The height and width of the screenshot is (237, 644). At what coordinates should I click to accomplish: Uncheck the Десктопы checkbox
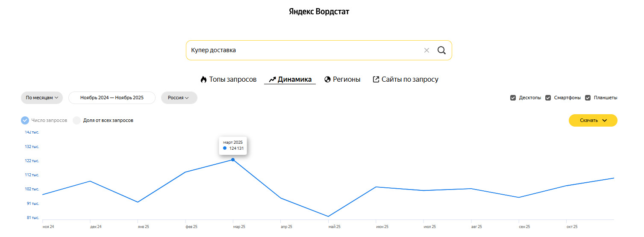[x=513, y=98]
